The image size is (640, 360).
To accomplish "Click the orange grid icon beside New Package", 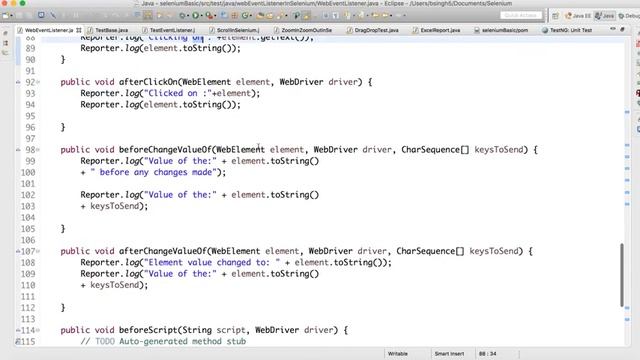I will [234, 16].
